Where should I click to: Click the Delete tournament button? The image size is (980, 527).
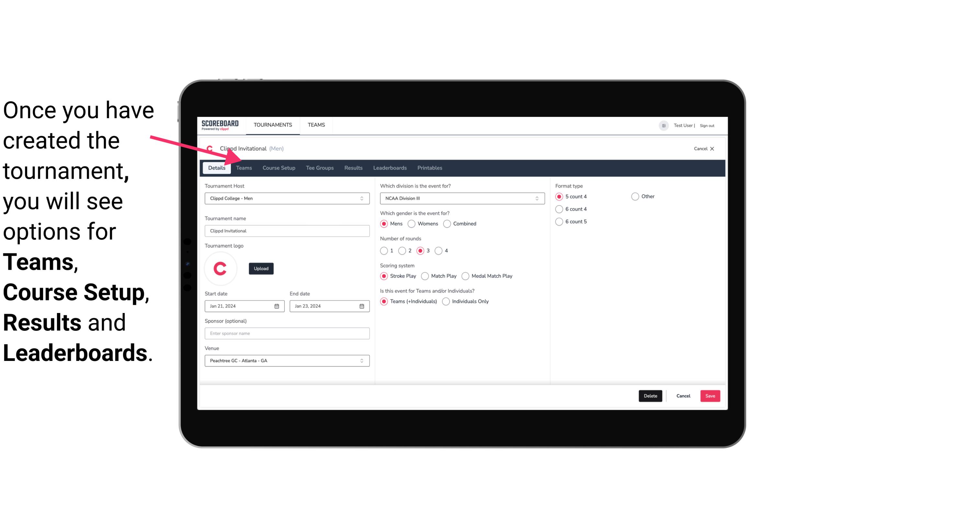[x=650, y=395]
